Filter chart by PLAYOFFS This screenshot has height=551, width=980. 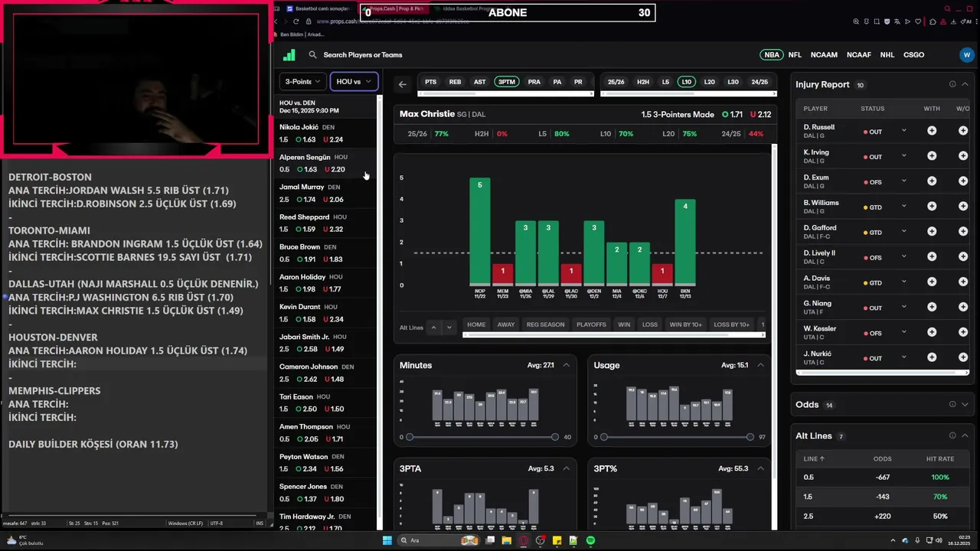[591, 324]
